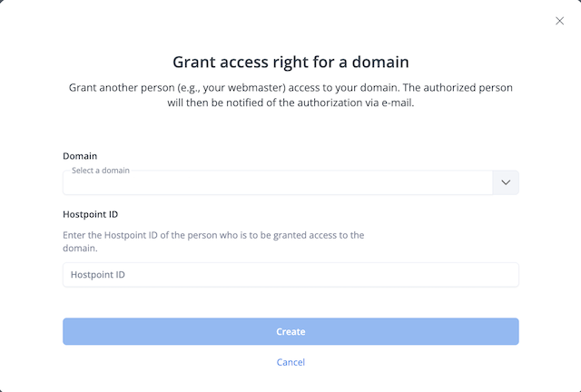Click the empty area inside the domain selector
581x392 pixels.
(x=278, y=183)
